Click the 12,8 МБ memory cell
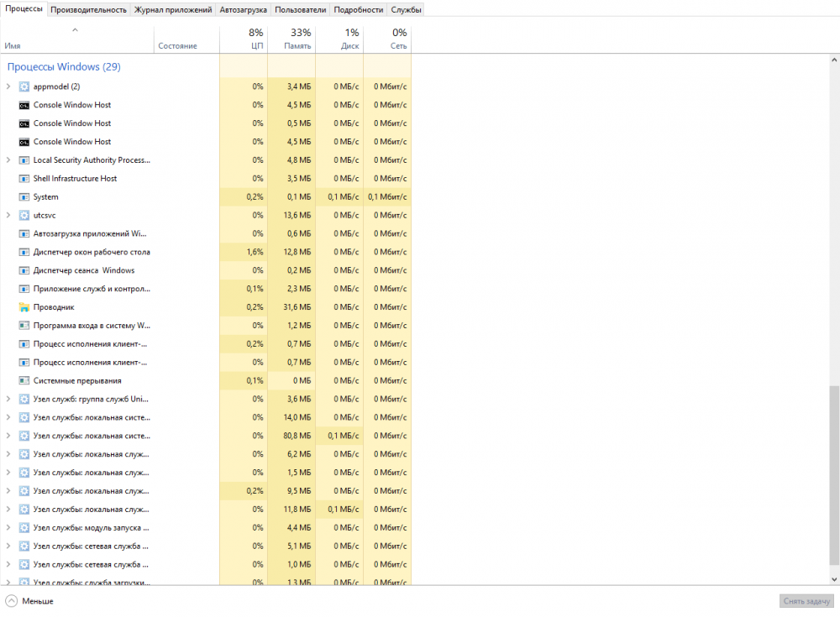840x617 pixels. point(291,253)
